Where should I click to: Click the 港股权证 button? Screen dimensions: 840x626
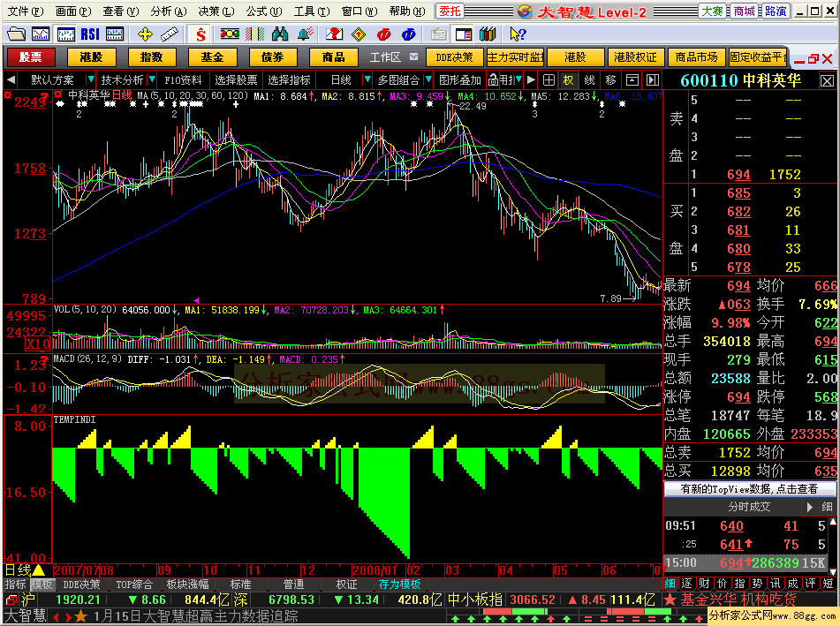pos(635,57)
